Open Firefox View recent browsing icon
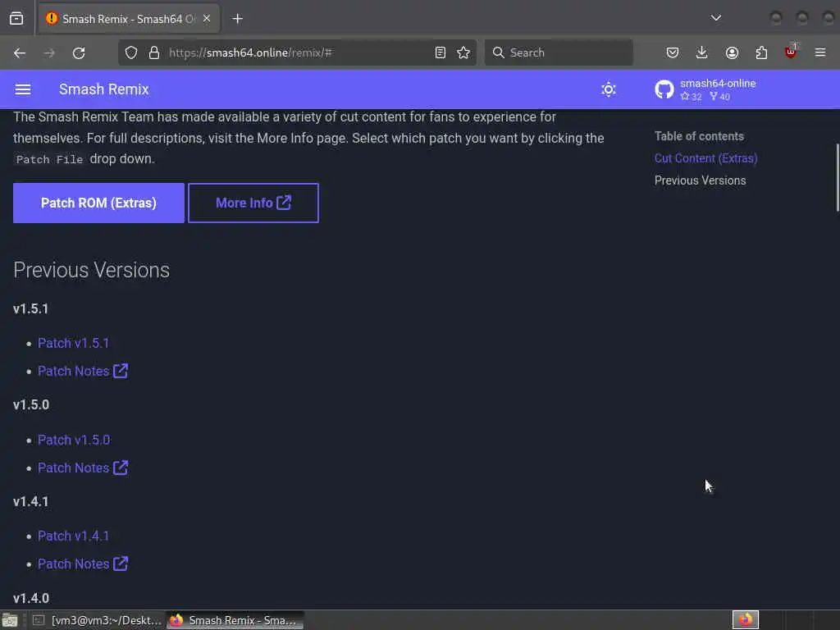This screenshot has width=840, height=630. click(x=16, y=19)
